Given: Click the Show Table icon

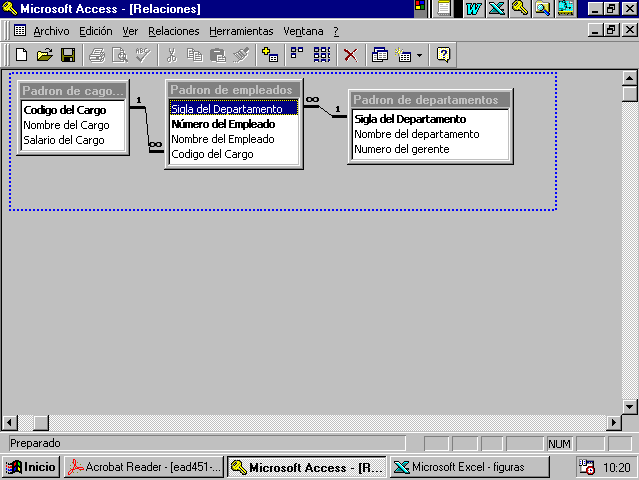Looking at the screenshot, I should [270, 55].
